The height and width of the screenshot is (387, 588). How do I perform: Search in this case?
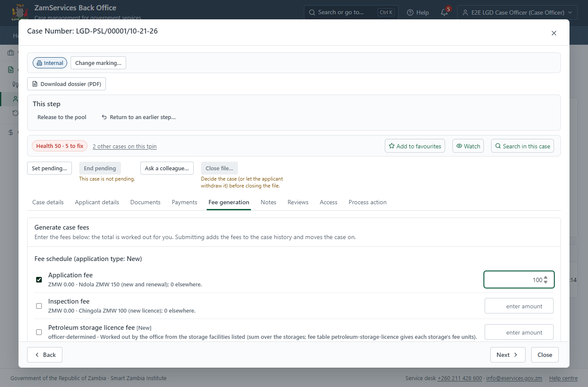(x=523, y=146)
